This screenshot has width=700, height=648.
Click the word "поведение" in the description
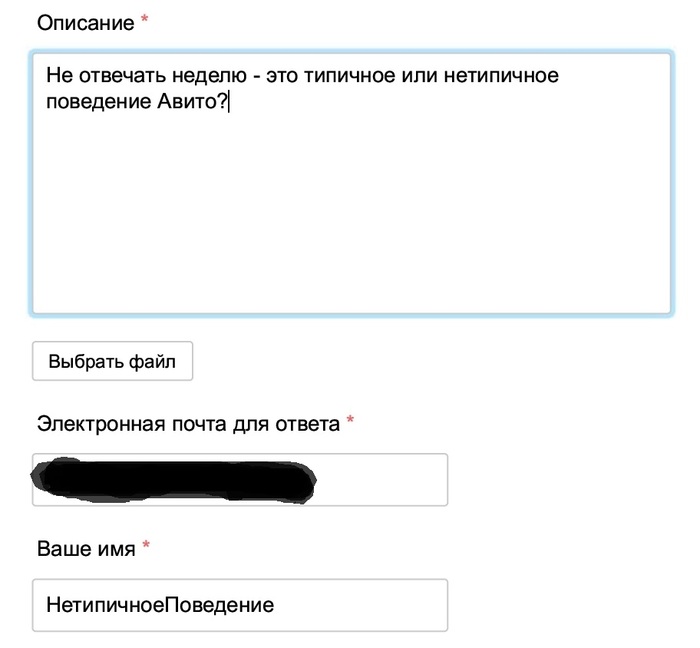pos(89,102)
